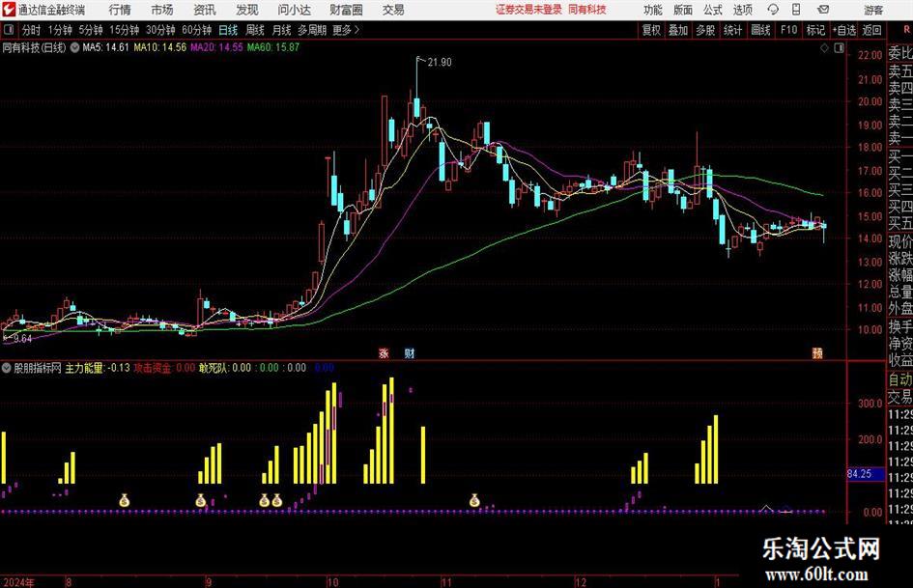The height and width of the screenshot is (588, 913).
Task: Click the 通达信金融终端 logo icon
Action: click(9, 10)
